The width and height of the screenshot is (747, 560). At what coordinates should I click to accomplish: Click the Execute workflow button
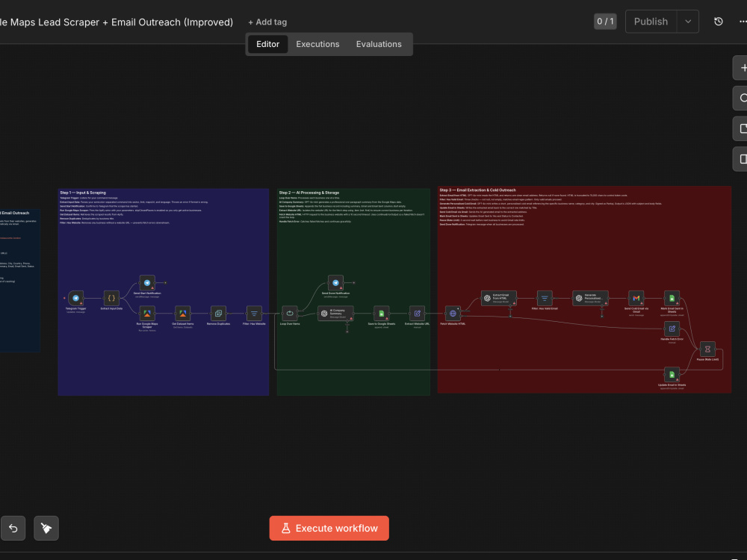pos(329,528)
